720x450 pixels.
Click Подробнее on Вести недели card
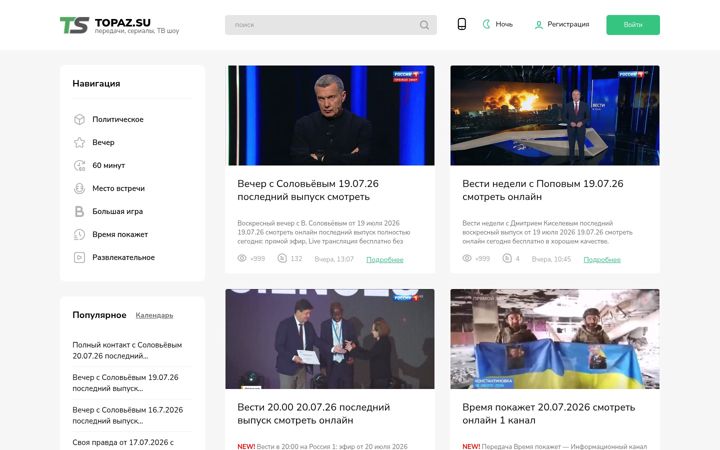[602, 259]
